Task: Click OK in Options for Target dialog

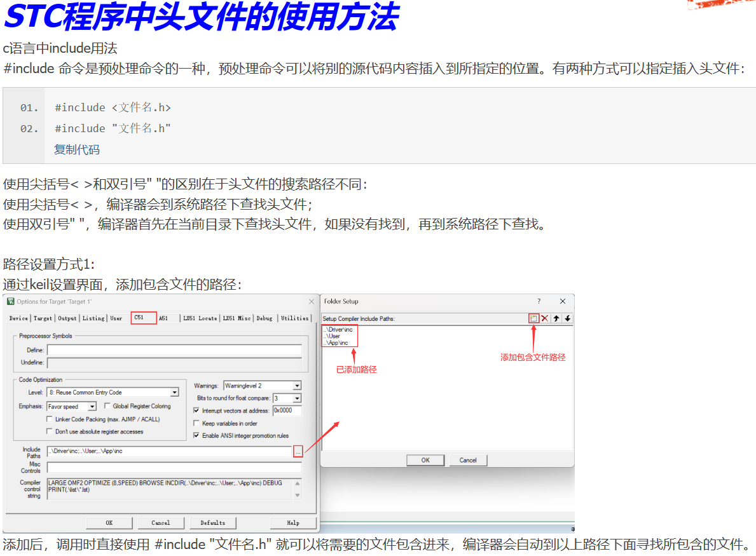Action: tap(109, 523)
